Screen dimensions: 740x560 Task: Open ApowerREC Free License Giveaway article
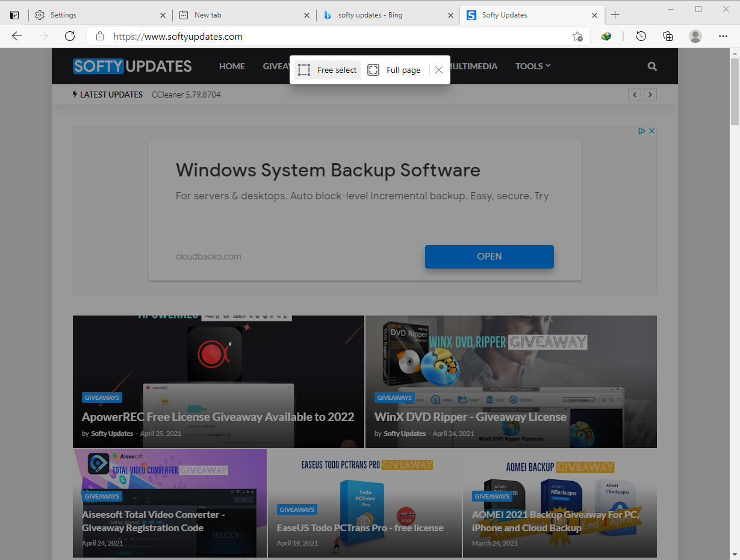point(218,417)
